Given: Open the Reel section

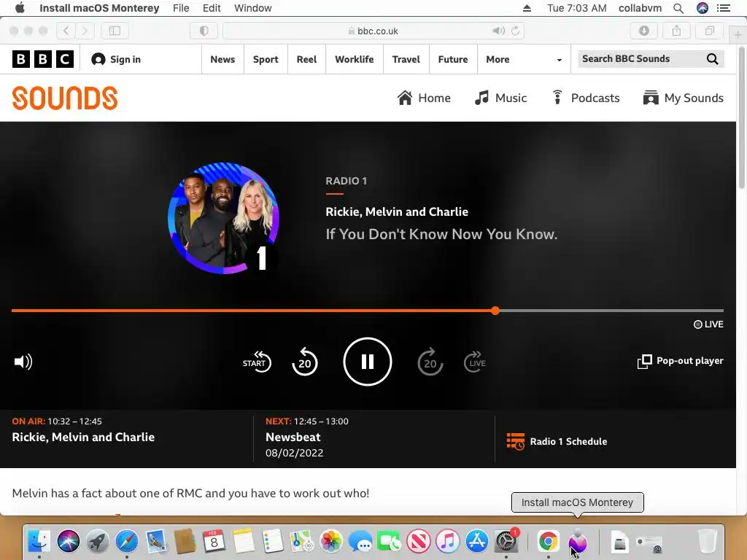Looking at the screenshot, I should 306,59.
